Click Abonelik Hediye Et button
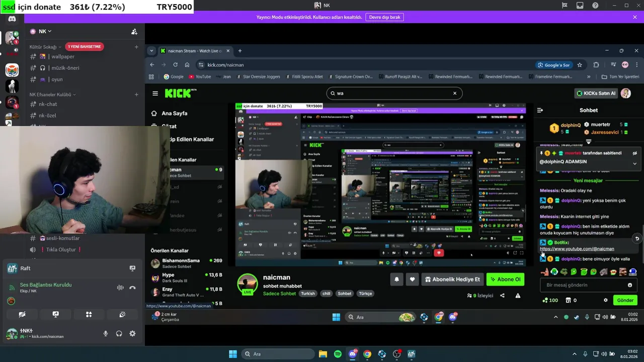This screenshot has width=644, height=362. point(452,280)
